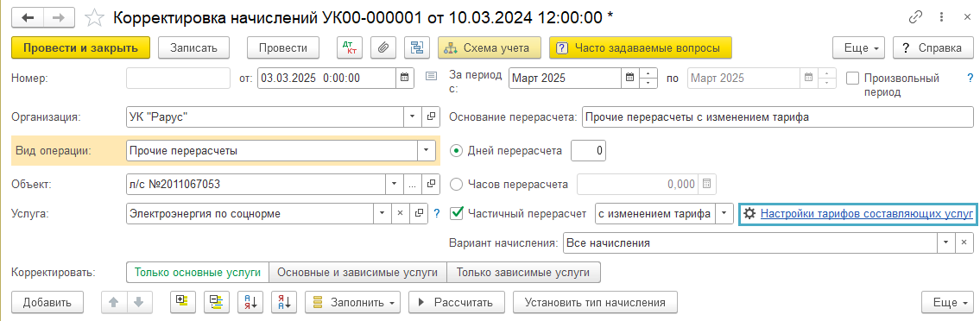
Task: Go back with the left arrow
Action: 28,18
